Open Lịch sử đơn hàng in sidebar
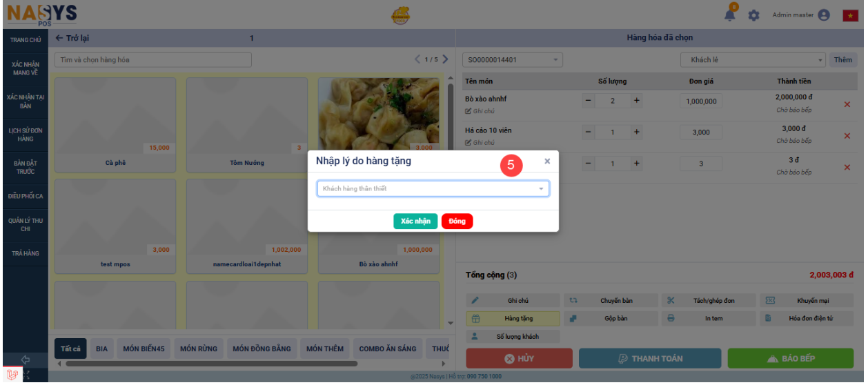Screen dimensions: 868x385 click(x=26, y=135)
